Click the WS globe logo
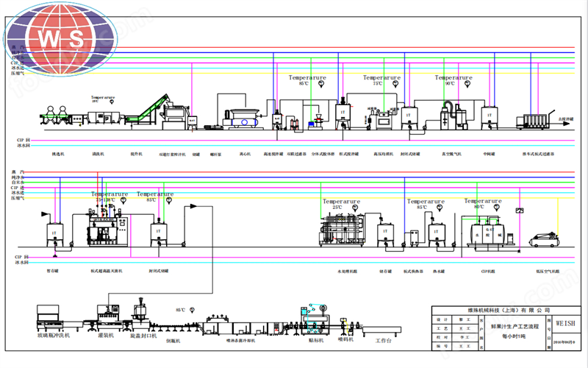Viewport: 588px width, 368px height. pos(58,38)
